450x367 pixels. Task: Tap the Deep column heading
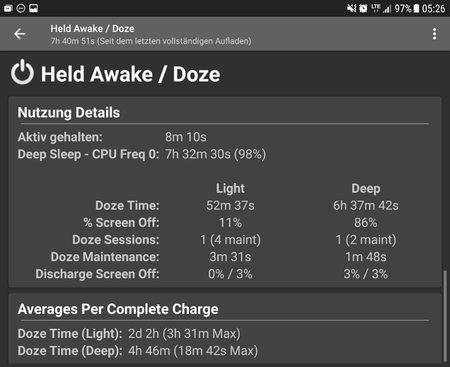point(366,189)
